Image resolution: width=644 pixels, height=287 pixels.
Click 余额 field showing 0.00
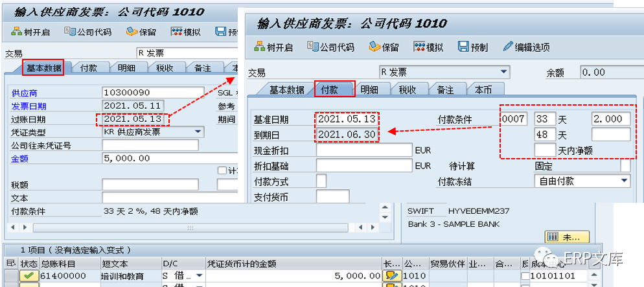coord(612,73)
